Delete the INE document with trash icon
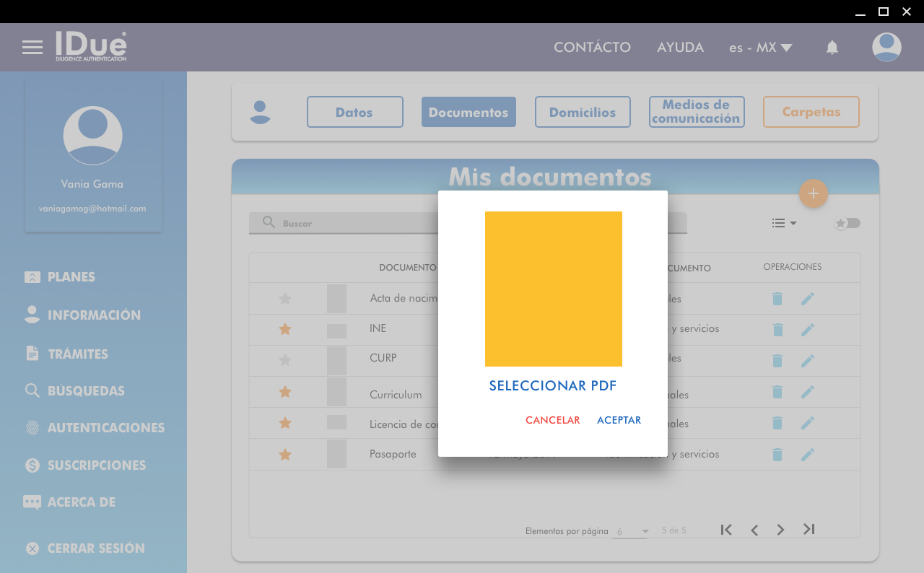Viewport: 924px width, 573px height. click(x=777, y=329)
